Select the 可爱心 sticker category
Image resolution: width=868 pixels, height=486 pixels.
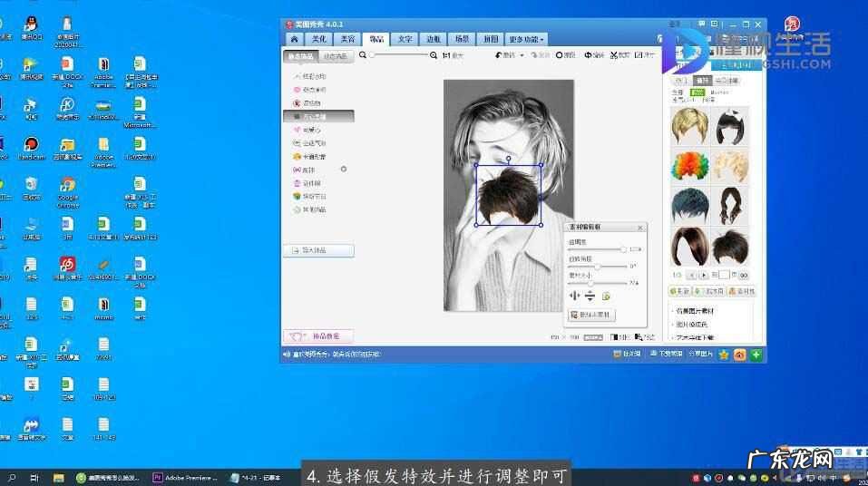coord(307,130)
